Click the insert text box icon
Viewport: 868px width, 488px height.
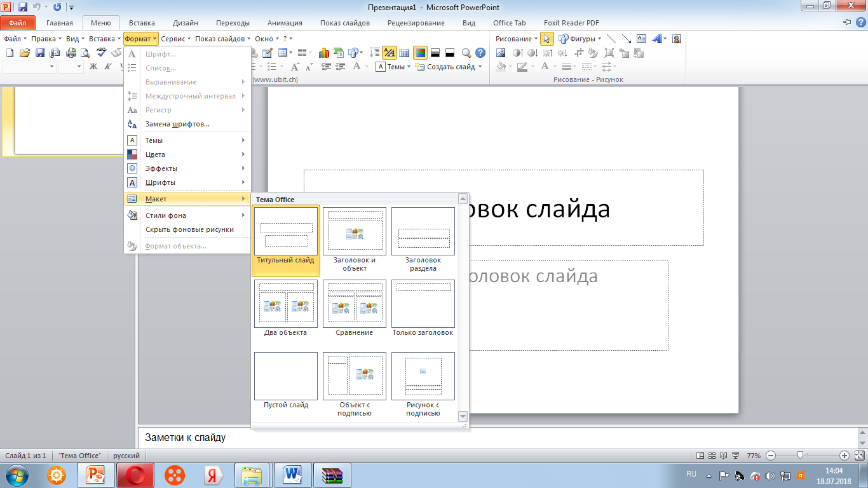pyautogui.click(x=641, y=39)
